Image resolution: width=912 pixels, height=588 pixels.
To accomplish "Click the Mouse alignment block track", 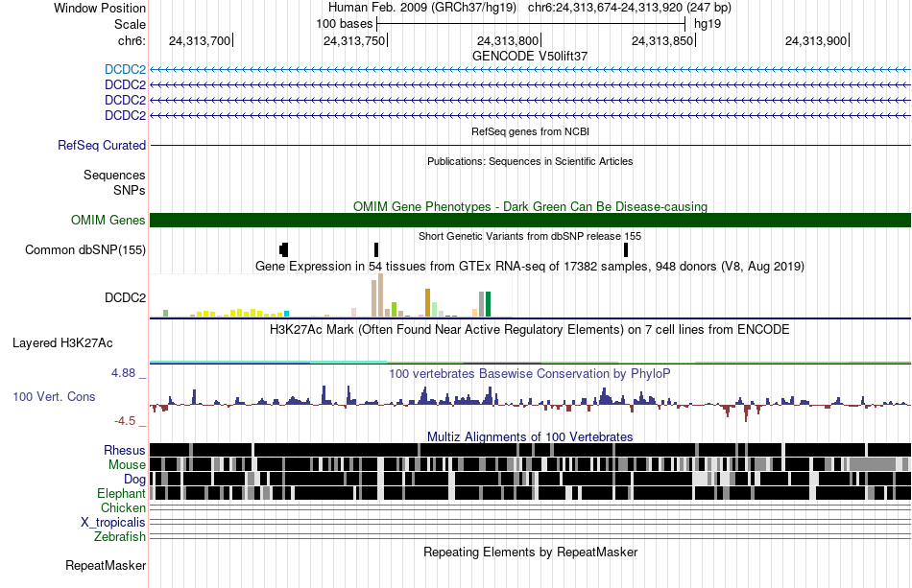I will [531, 464].
